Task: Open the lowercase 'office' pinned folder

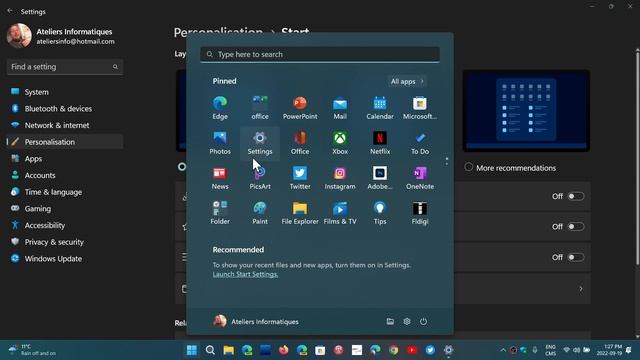Action: point(260,108)
